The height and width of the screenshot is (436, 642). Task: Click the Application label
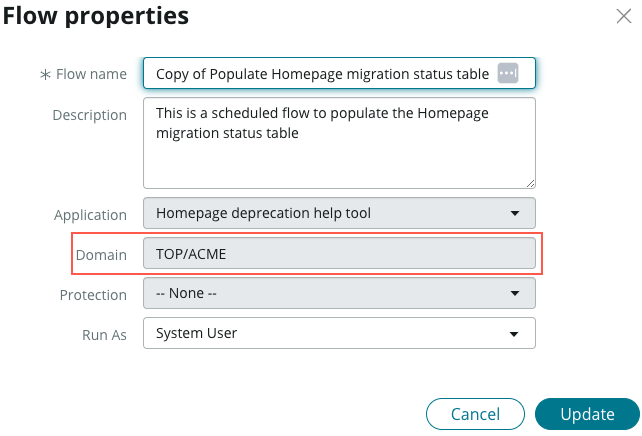[x=90, y=215]
